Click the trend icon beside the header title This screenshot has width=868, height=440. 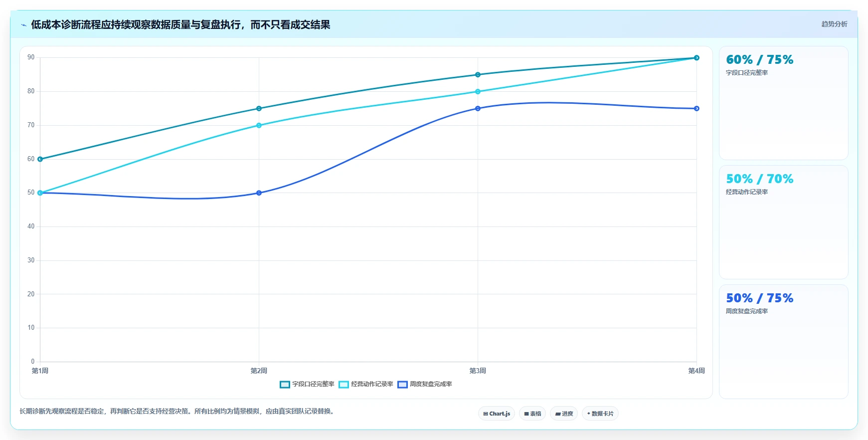[23, 25]
